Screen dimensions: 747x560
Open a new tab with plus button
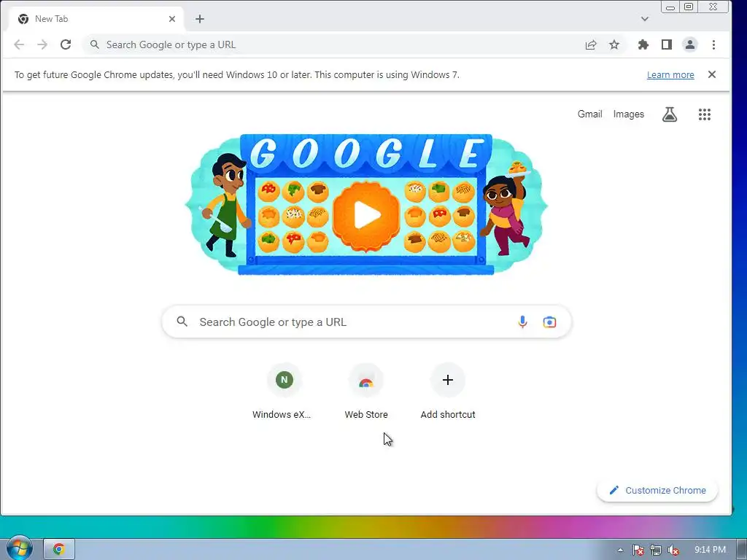(200, 19)
